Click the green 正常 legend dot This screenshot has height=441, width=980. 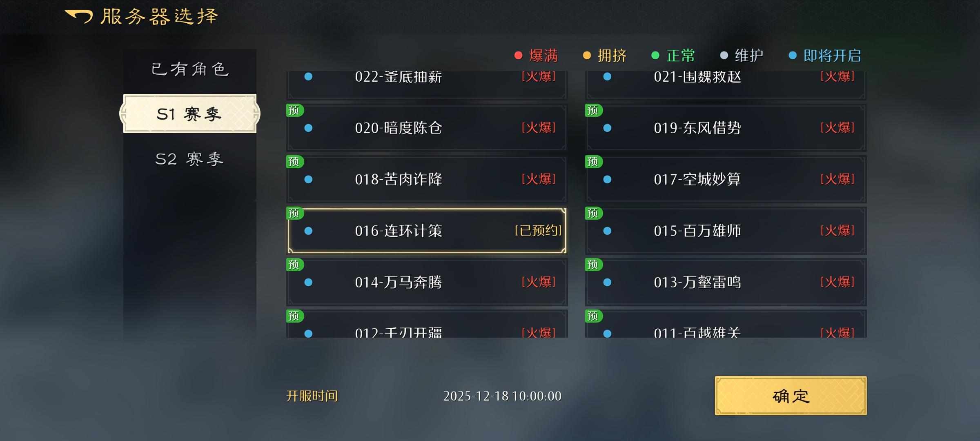coord(655,56)
